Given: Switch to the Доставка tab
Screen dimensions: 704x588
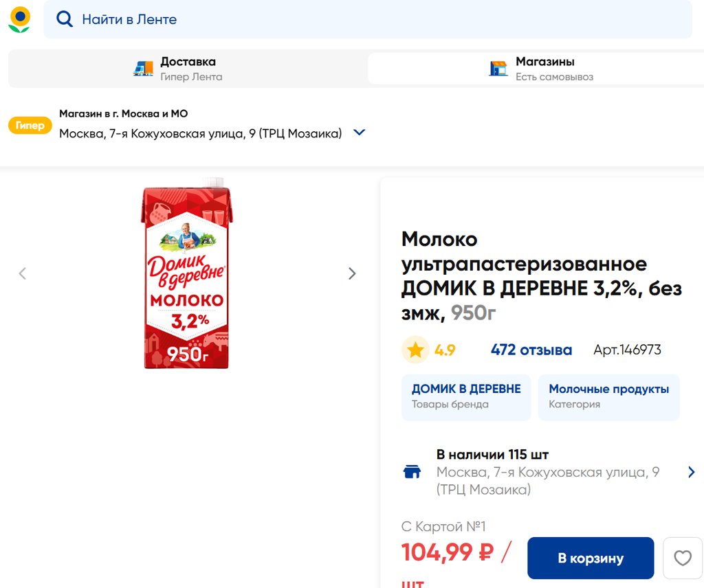Looking at the screenshot, I should 187,69.
